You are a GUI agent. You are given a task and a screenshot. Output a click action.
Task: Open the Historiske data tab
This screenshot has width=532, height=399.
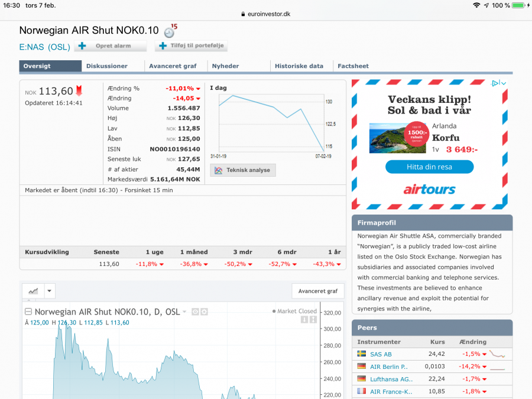pyautogui.click(x=299, y=66)
